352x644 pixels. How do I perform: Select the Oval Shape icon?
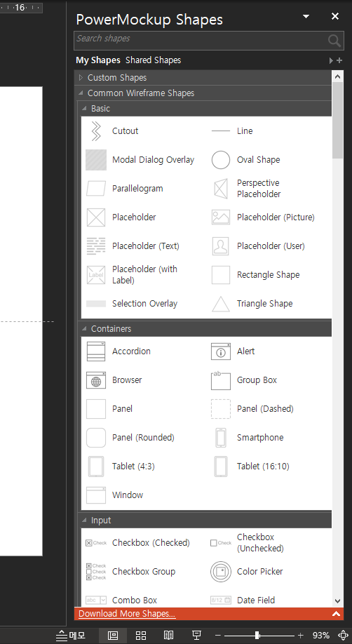[221, 160]
